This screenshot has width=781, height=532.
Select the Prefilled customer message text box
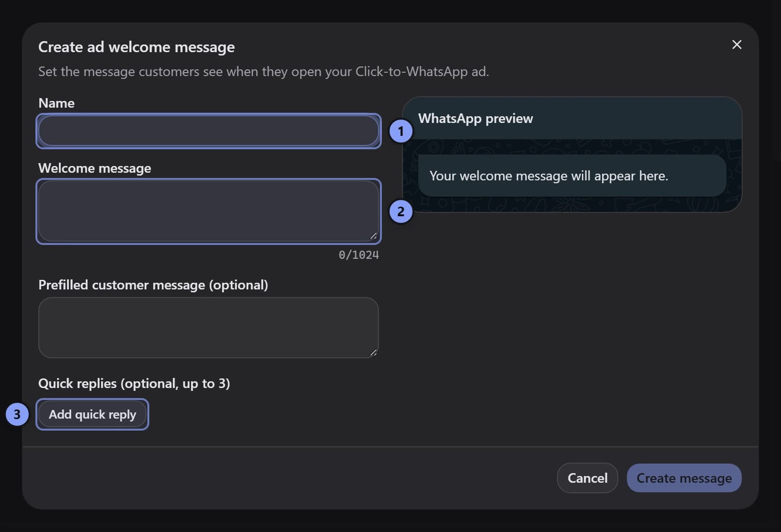point(209,328)
